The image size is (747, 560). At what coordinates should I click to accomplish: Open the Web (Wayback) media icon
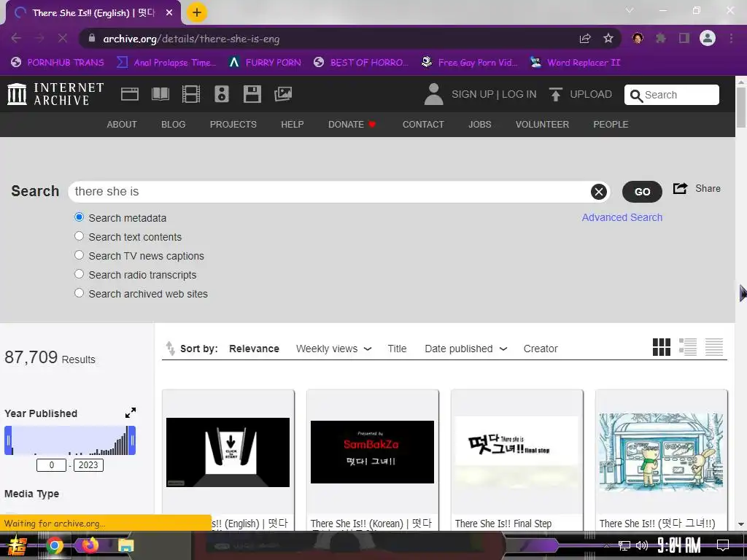130,94
